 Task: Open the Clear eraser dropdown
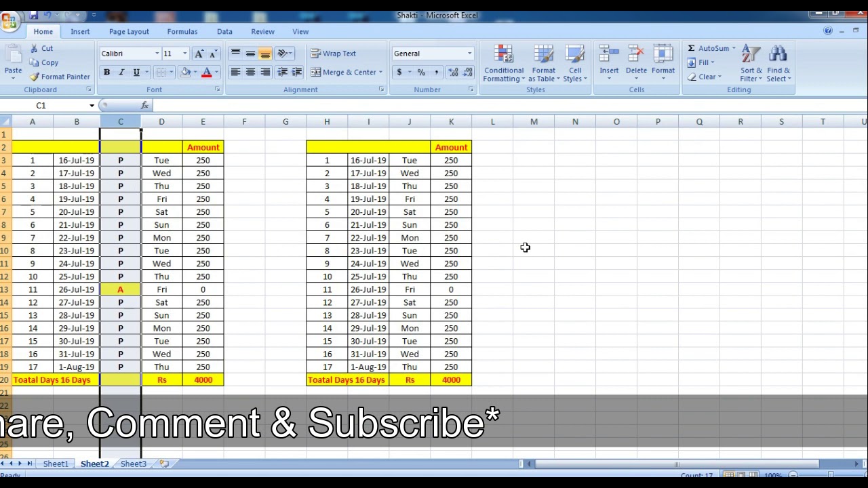pyautogui.click(x=705, y=77)
